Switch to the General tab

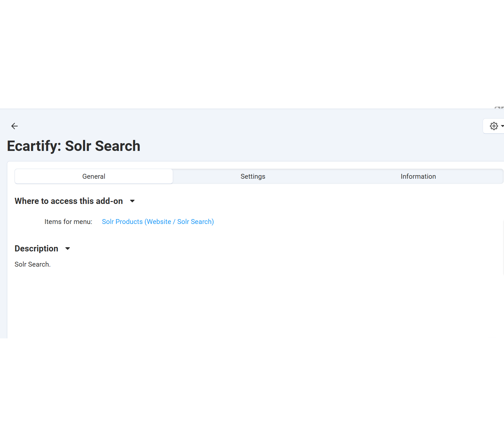(x=94, y=176)
